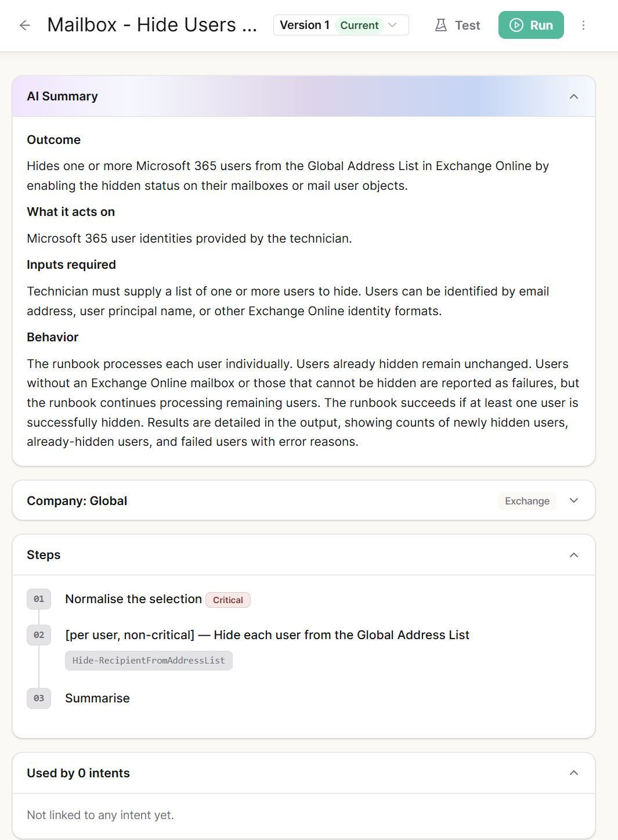
Task: Click the Exchange tag
Action: [x=527, y=501]
